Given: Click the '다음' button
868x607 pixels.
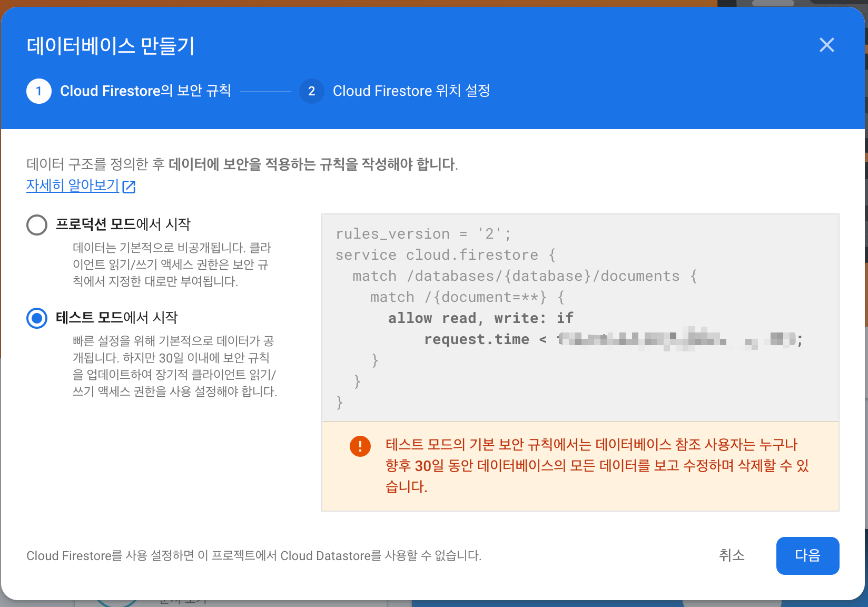Looking at the screenshot, I should tap(807, 555).
